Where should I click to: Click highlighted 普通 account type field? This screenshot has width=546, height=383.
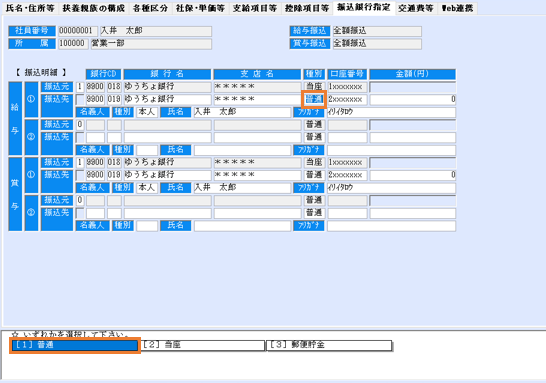pos(314,99)
